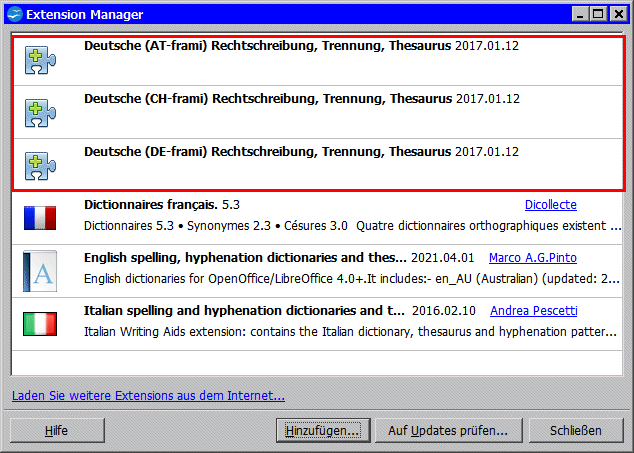Click Auf Updates prüfen... button

tap(448, 431)
